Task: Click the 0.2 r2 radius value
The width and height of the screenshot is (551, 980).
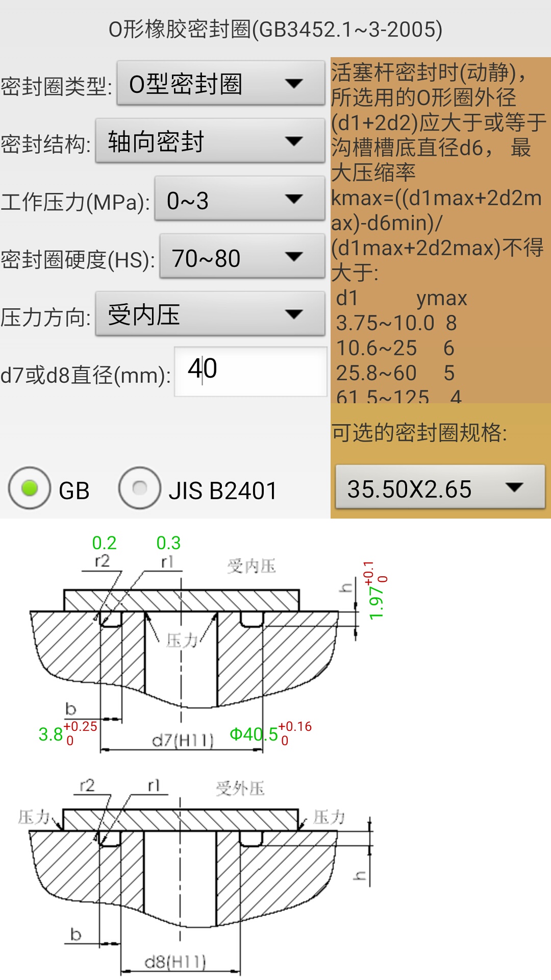Action: pos(104,543)
